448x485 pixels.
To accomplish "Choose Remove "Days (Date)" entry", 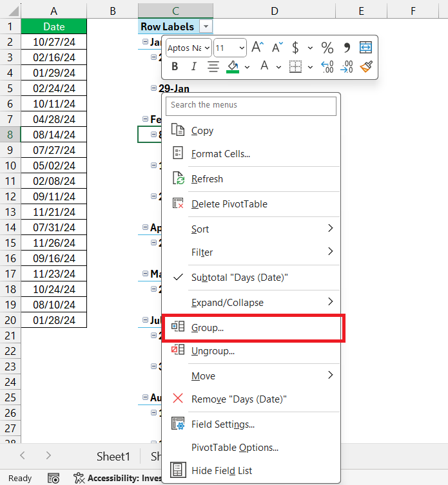I will 251,399.
